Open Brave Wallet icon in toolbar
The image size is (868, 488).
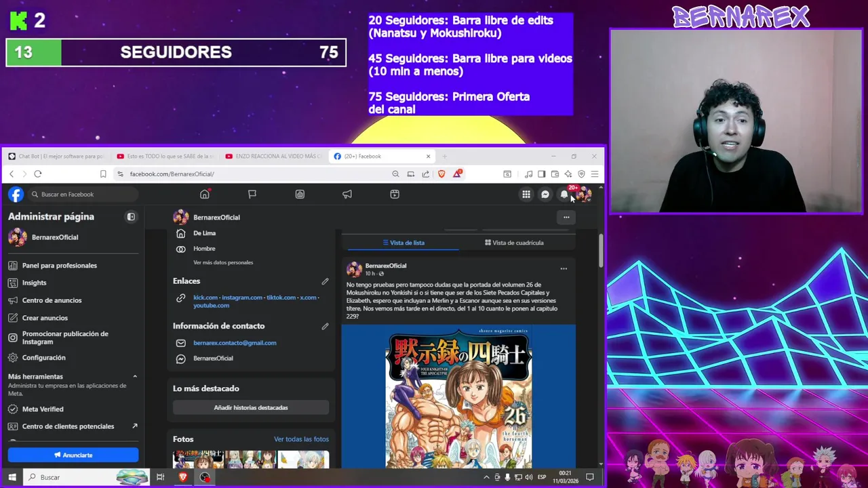tap(554, 174)
